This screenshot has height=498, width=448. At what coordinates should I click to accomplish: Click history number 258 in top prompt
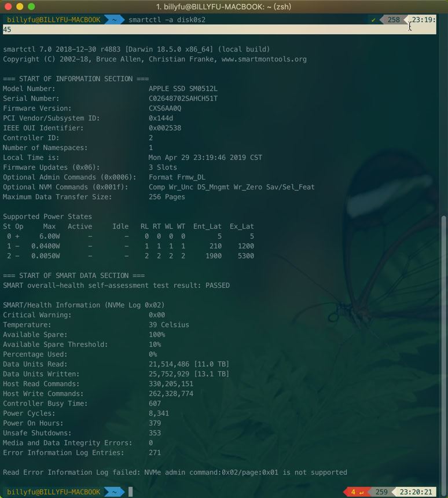click(x=394, y=20)
